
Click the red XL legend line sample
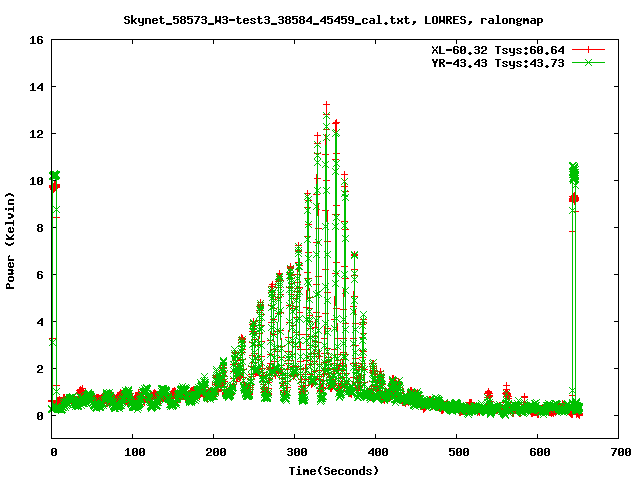pyautogui.click(x=588, y=50)
